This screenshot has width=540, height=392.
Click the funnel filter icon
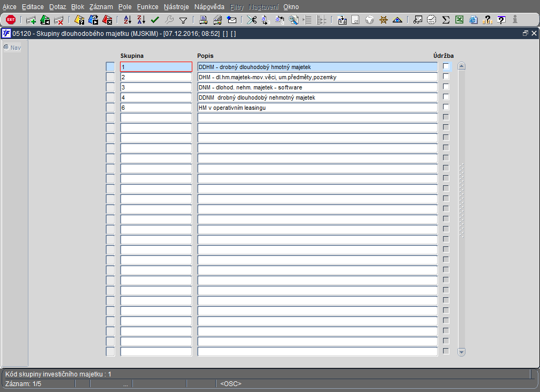[183, 20]
